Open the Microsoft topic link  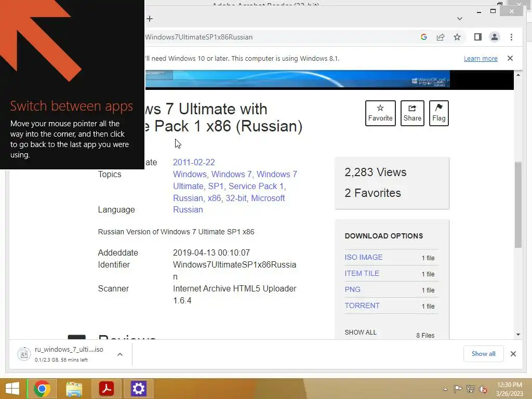(268, 198)
